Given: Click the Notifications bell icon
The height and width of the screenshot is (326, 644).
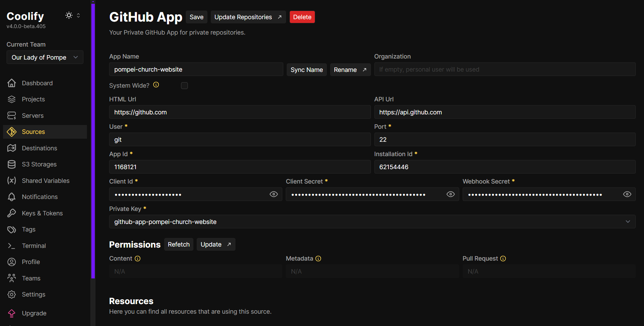Looking at the screenshot, I should [x=12, y=197].
